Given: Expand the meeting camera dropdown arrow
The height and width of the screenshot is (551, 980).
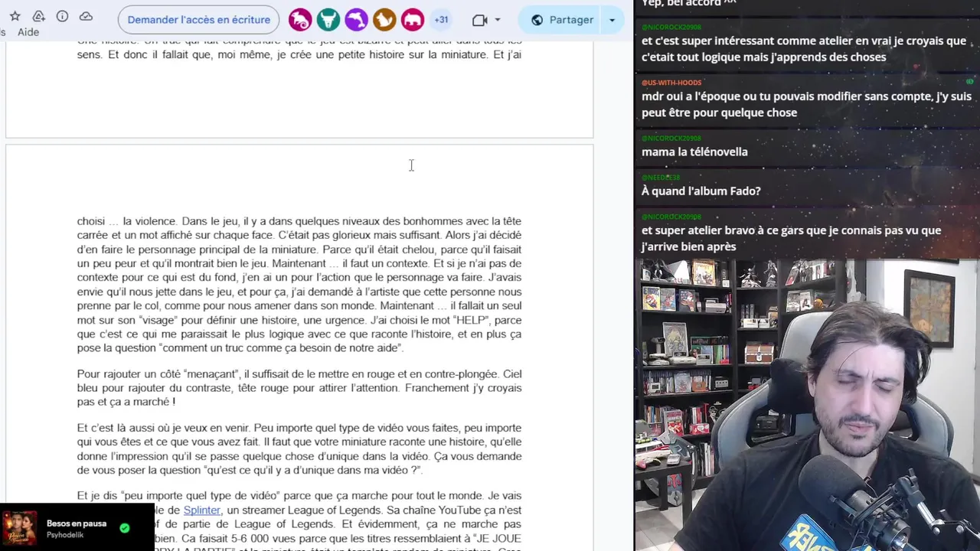Looking at the screenshot, I should (x=498, y=20).
